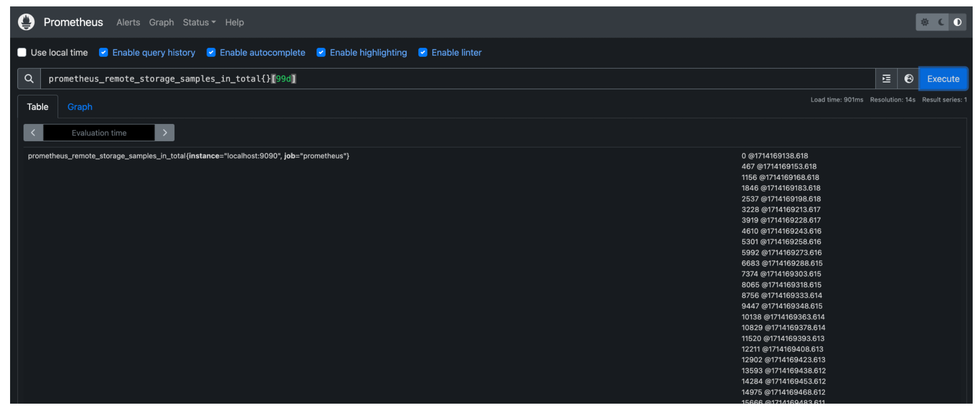Click sample 4610 @1714169243.616
The height and width of the screenshot is (411, 980).
[x=782, y=231]
